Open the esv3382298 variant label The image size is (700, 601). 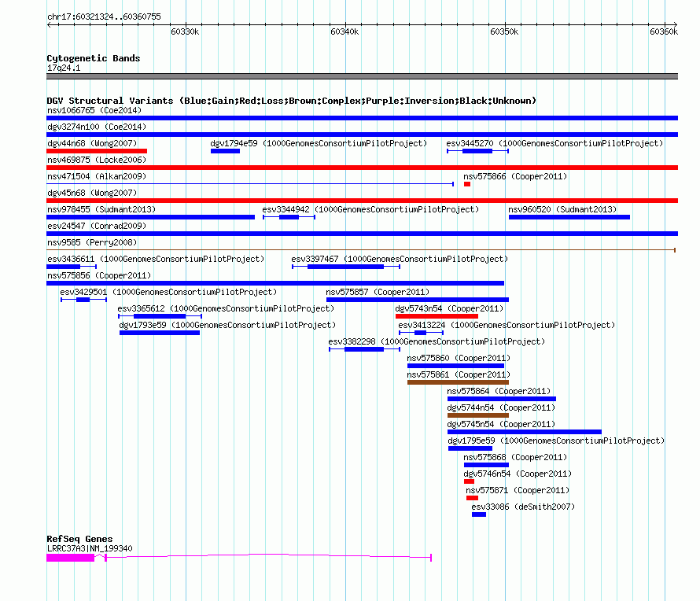[x=437, y=341]
